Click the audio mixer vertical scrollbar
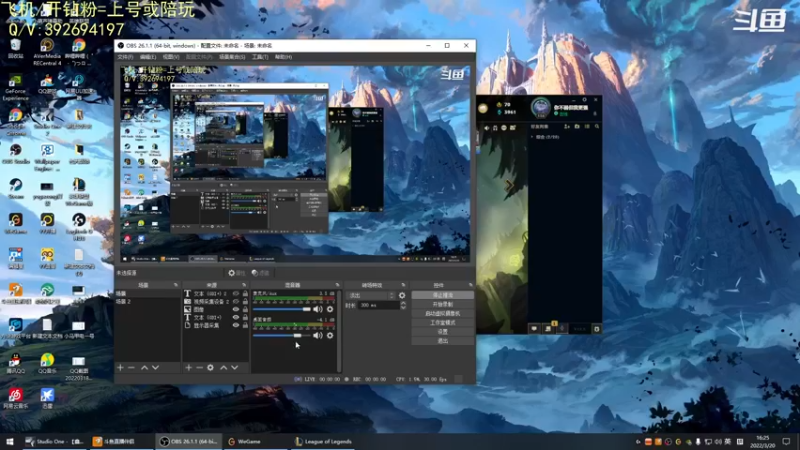This screenshot has width=800, height=450. [x=339, y=331]
